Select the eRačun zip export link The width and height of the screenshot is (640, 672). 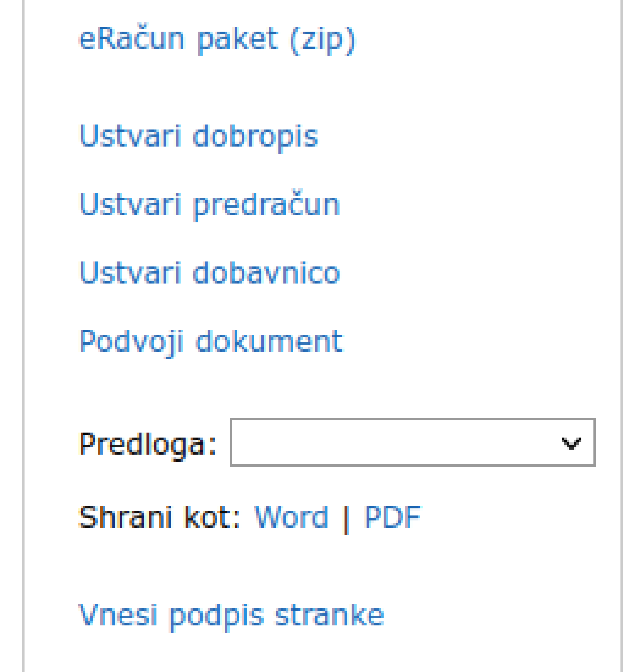tap(216, 39)
